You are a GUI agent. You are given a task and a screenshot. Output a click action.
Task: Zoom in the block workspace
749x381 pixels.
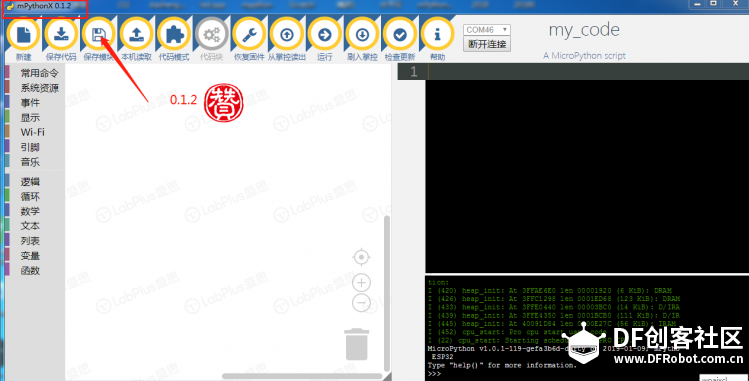(362, 283)
